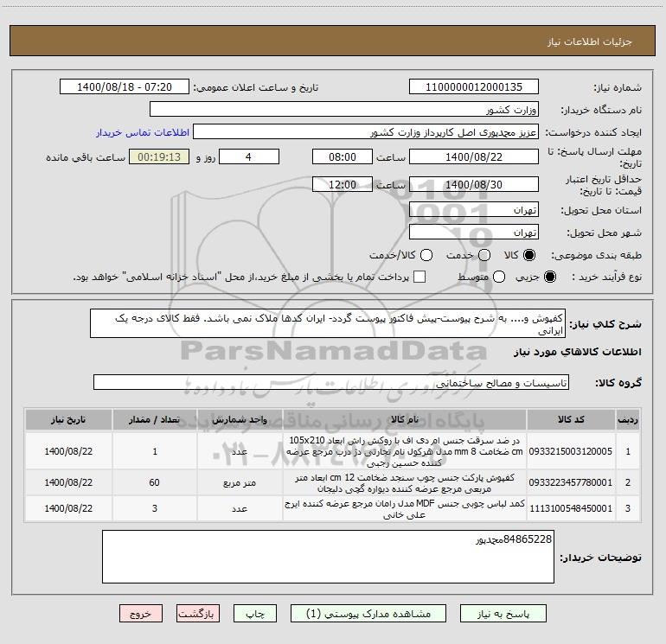
Task: Select the کالا/خدمت radio button
Action: [426, 255]
